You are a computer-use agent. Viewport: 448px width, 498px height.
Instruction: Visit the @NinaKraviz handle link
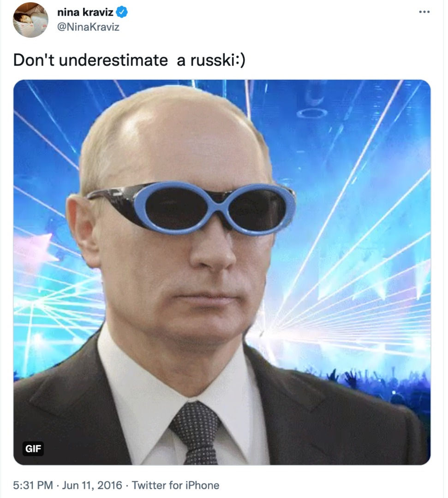(88, 27)
